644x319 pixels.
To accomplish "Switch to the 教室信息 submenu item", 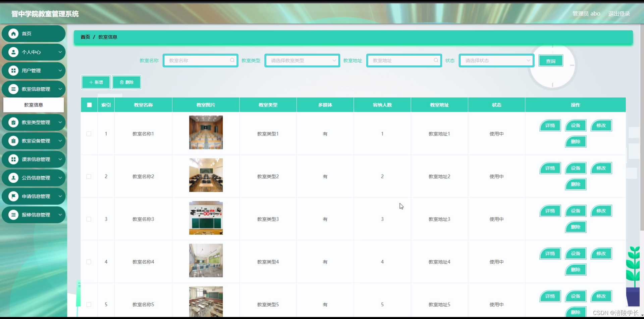I will click(34, 105).
